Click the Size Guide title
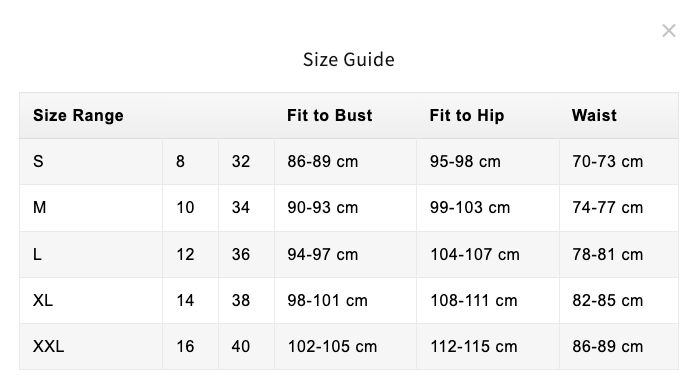 (x=349, y=60)
